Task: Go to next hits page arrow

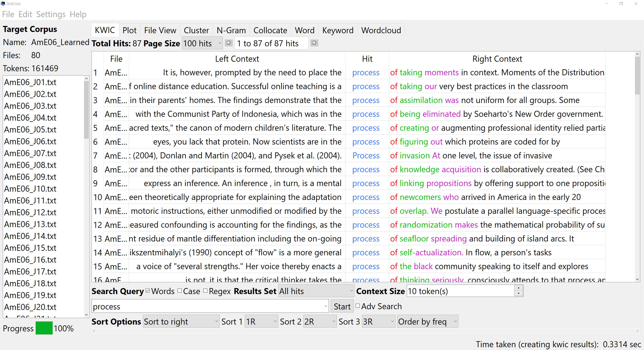Action: coord(314,43)
